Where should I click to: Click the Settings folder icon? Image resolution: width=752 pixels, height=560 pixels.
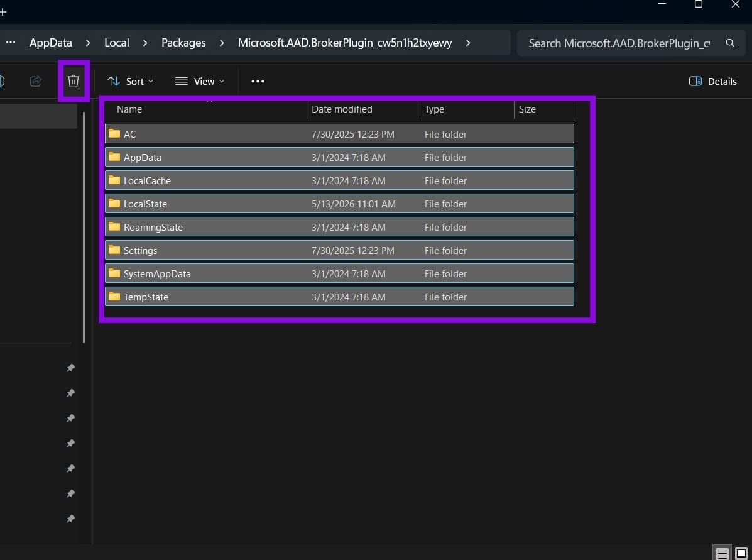pos(114,250)
